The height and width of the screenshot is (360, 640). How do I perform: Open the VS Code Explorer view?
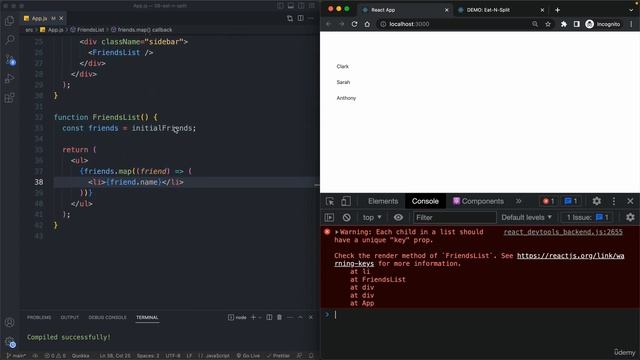(x=9, y=20)
